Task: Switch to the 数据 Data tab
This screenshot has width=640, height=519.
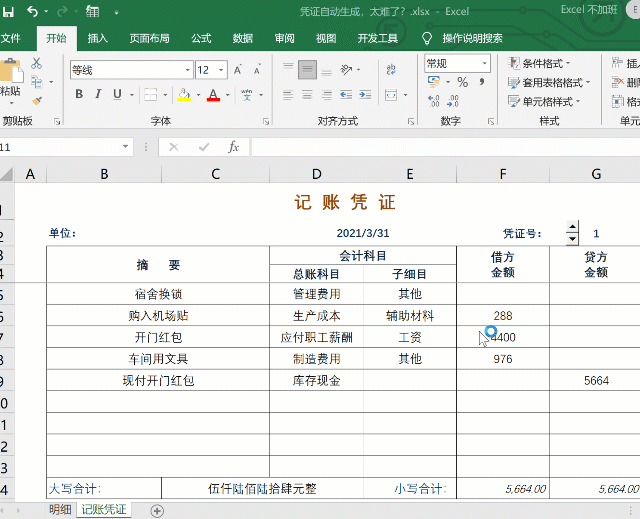Action: tap(243, 38)
